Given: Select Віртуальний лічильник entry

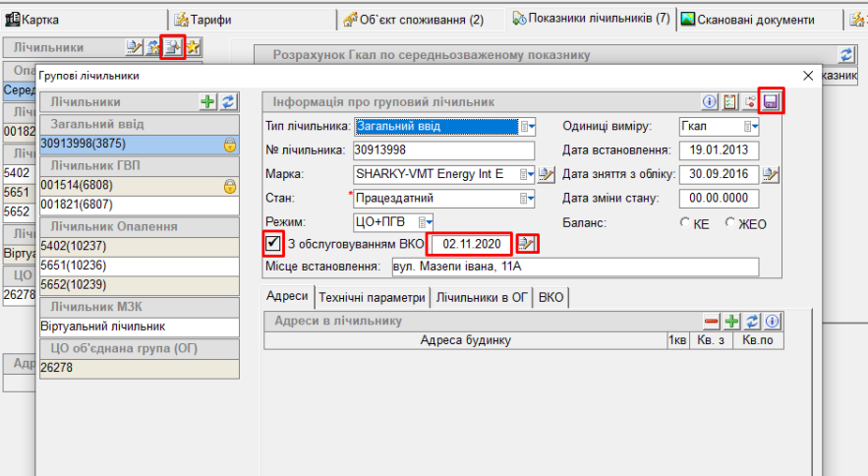Looking at the screenshot, I should click(138, 327).
